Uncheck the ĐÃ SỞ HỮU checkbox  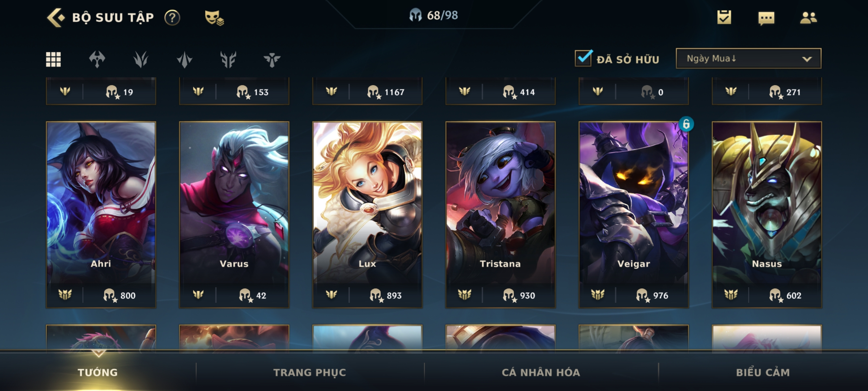[583, 58]
